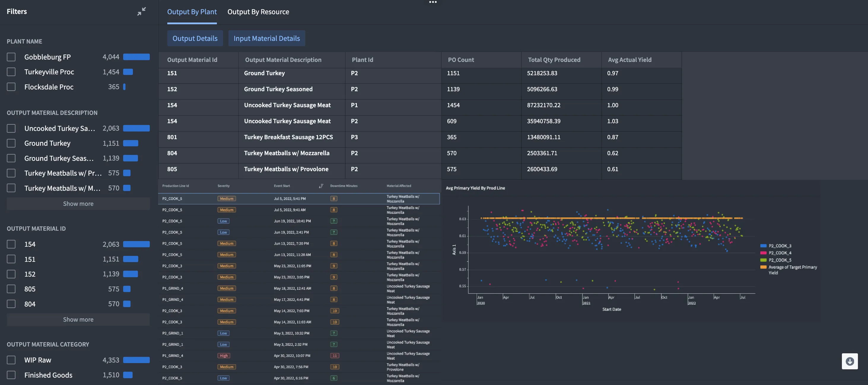
Task: Open Input Material Details
Action: point(266,38)
